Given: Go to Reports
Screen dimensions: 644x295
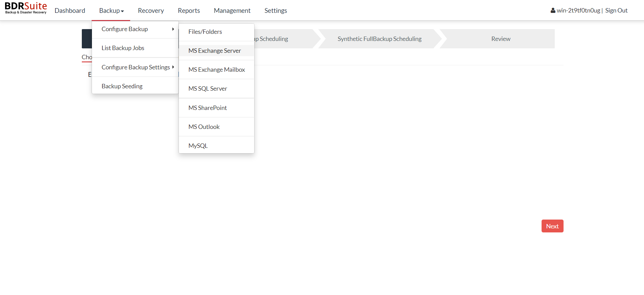Looking at the screenshot, I should pos(189,10).
